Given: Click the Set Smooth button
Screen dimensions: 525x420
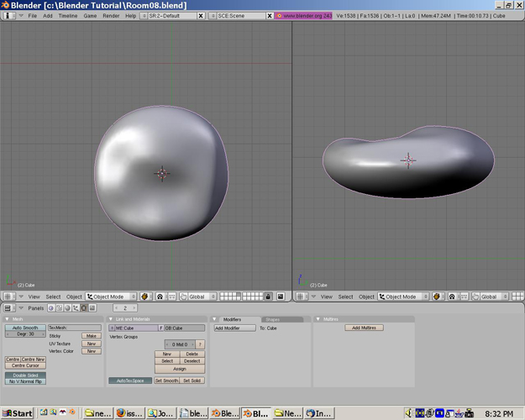Looking at the screenshot, I should (x=166, y=381).
